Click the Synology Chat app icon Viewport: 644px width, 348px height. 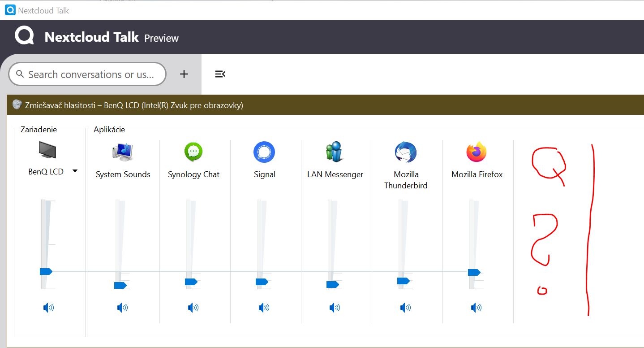[x=193, y=152]
